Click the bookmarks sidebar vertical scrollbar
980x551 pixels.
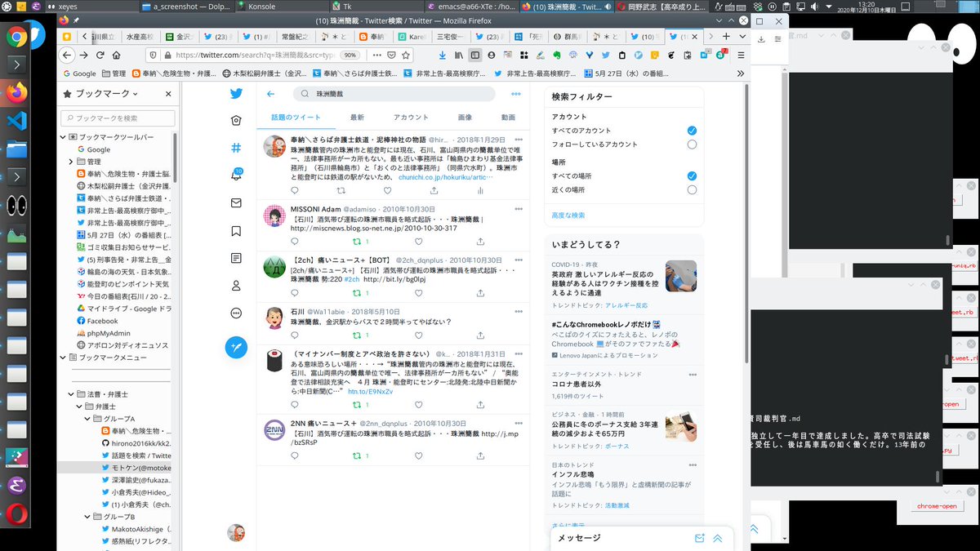click(175, 157)
